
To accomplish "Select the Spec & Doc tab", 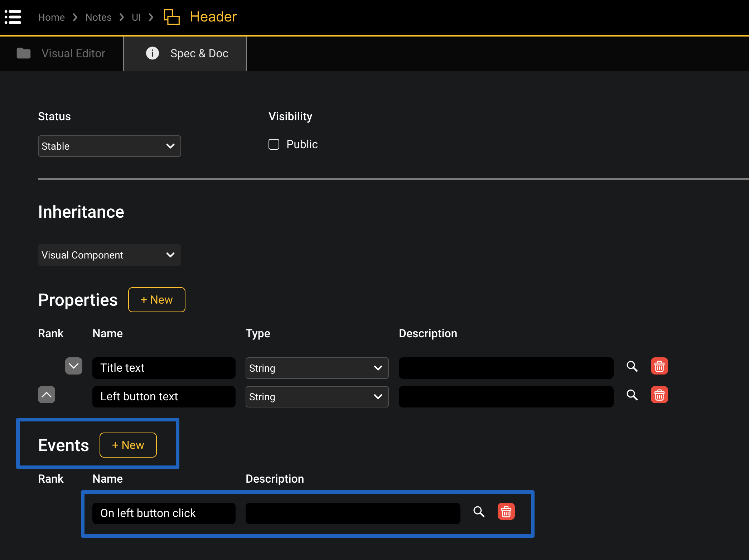I will tap(185, 53).
